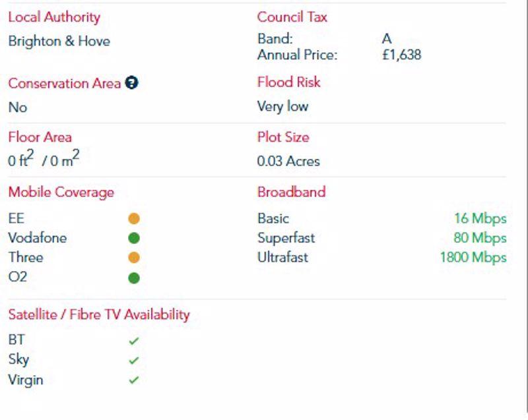Screen dimensions: 528x420
Task: Select the Local Authority heading
Action: point(54,17)
